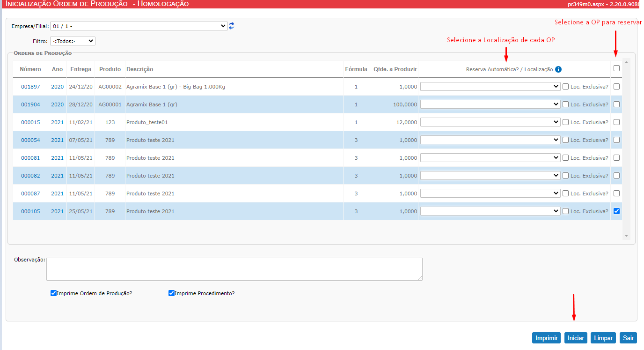The image size is (644, 350).
Task: Click the info icon next to Localização header
Action: pos(558,69)
